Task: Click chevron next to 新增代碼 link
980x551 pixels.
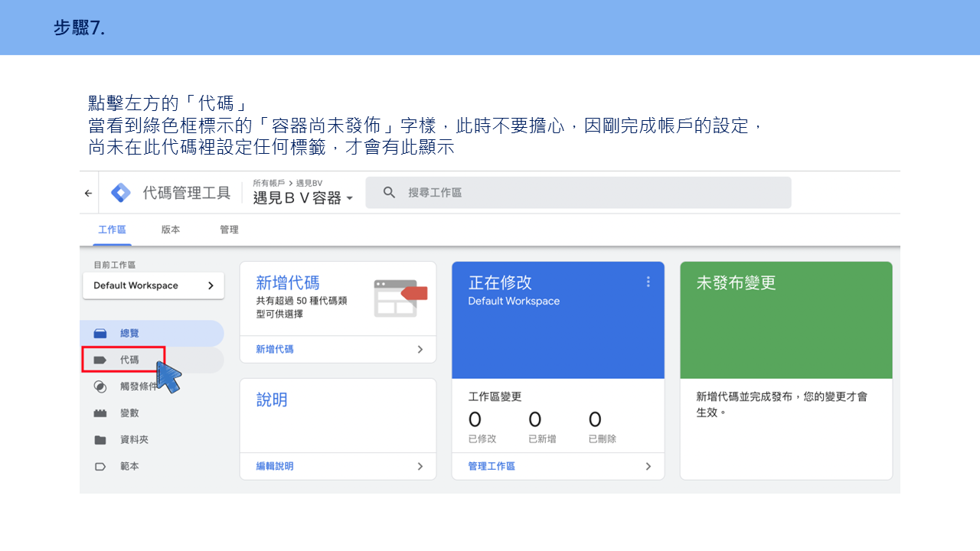Action: pyautogui.click(x=420, y=349)
